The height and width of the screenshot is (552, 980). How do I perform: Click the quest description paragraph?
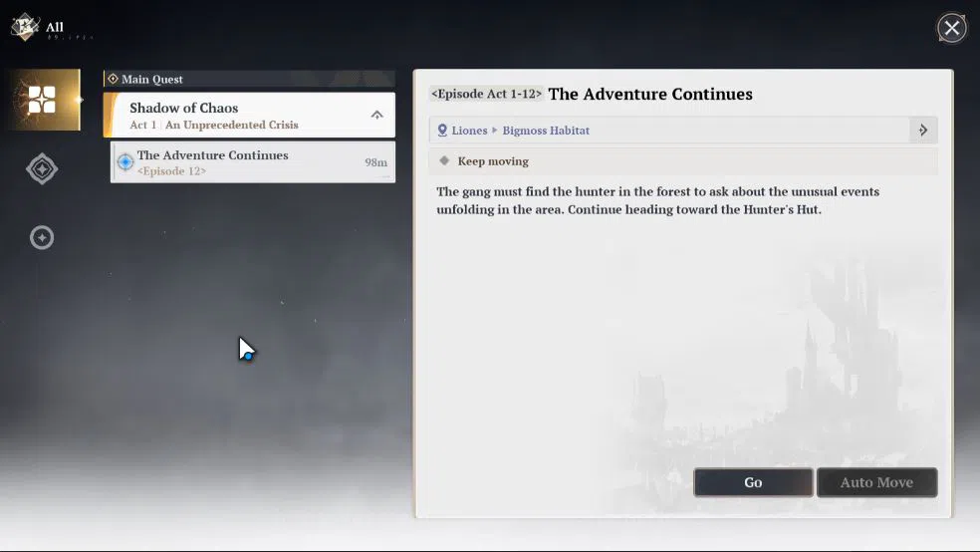[x=657, y=200]
